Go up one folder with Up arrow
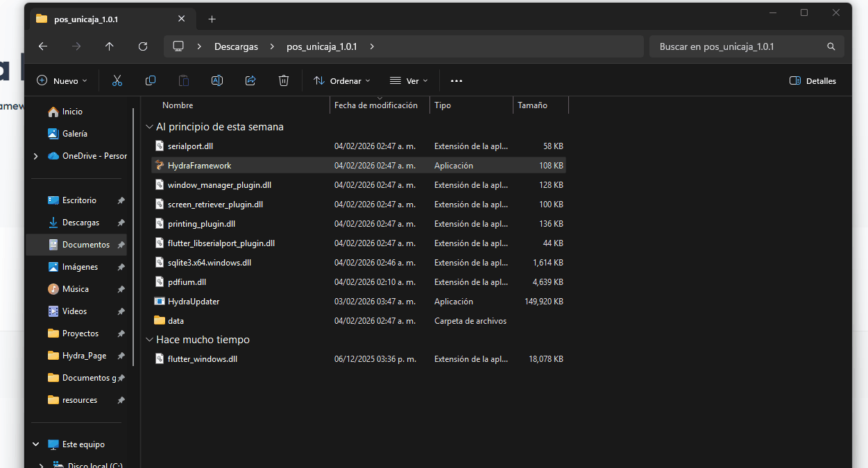Screen dimensions: 868x468 click(x=110, y=46)
